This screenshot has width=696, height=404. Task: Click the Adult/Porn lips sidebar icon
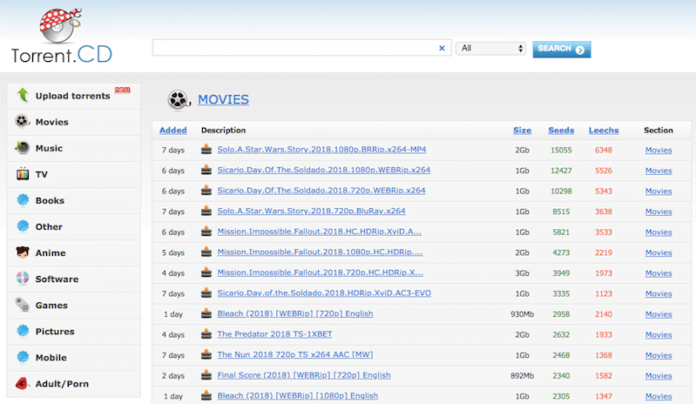22,383
